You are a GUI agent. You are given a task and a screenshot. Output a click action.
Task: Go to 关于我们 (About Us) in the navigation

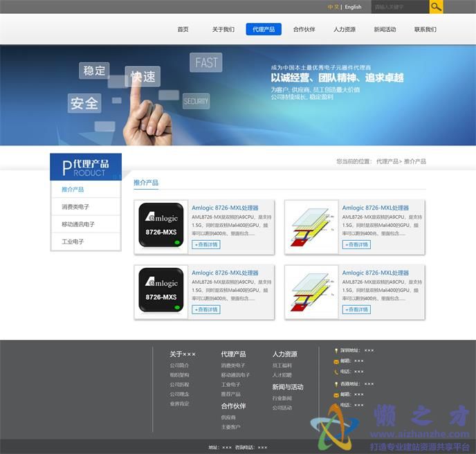click(223, 30)
